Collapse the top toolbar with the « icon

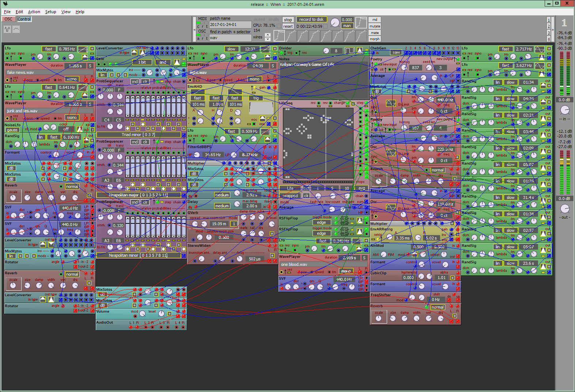[x=194, y=30]
